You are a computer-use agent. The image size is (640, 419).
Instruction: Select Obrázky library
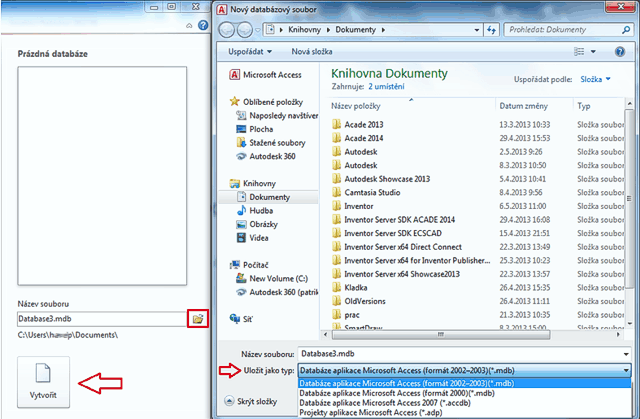257,224
